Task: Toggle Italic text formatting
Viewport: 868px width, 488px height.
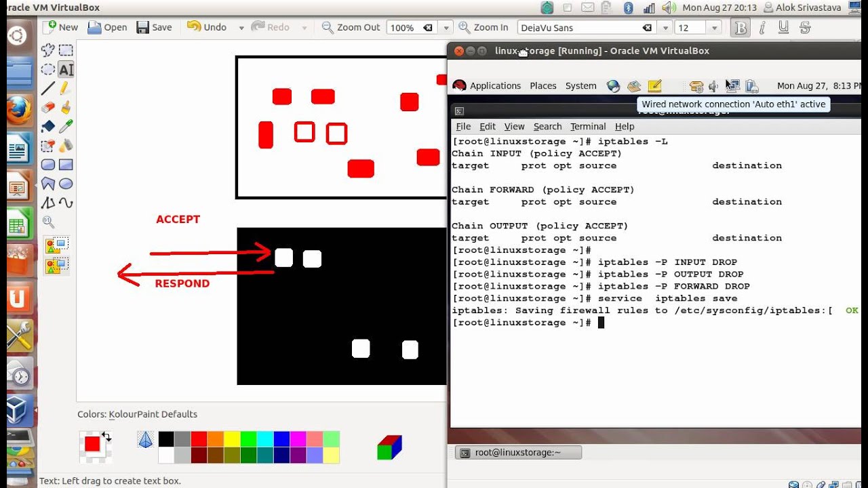Action: [762, 28]
